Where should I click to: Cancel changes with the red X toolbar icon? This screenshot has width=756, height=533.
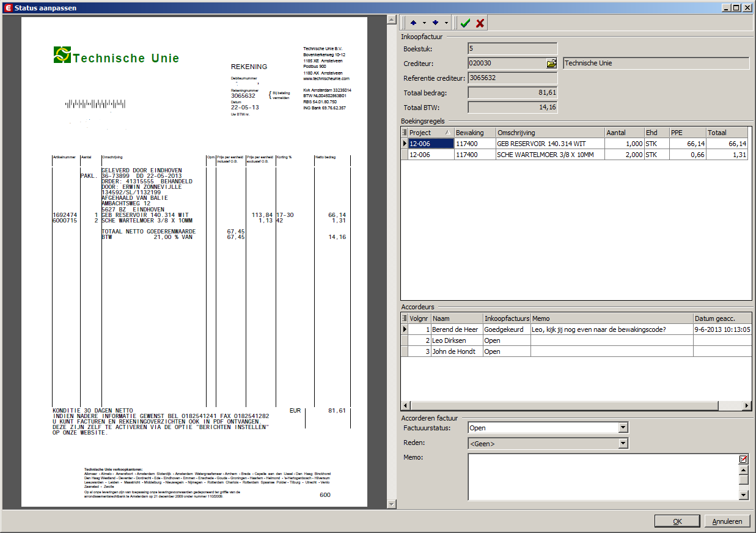coord(480,23)
